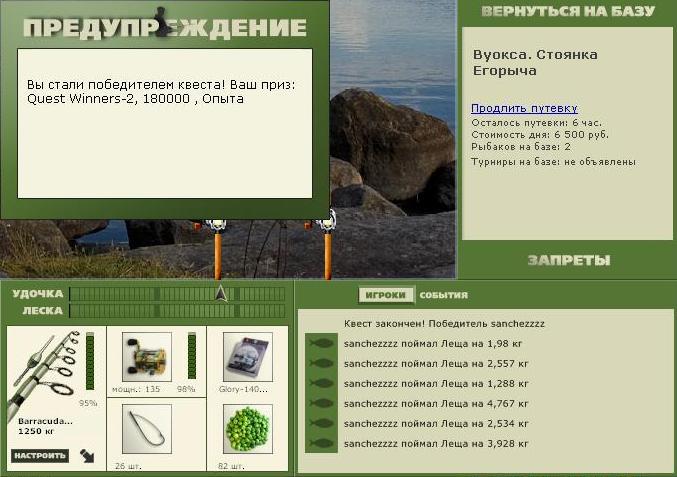Image resolution: width=677 pixels, height=477 pixels.
Task: Click the Предупреждение dialog title
Action: [165, 28]
